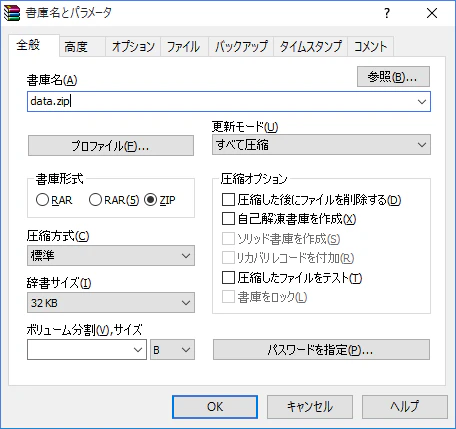Click the question mark help icon

pos(387,13)
